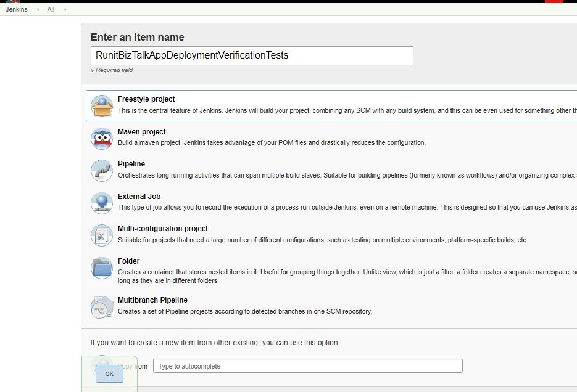Click the Multibranch Pipeline icon
The width and height of the screenshot is (577, 392).
click(x=102, y=307)
